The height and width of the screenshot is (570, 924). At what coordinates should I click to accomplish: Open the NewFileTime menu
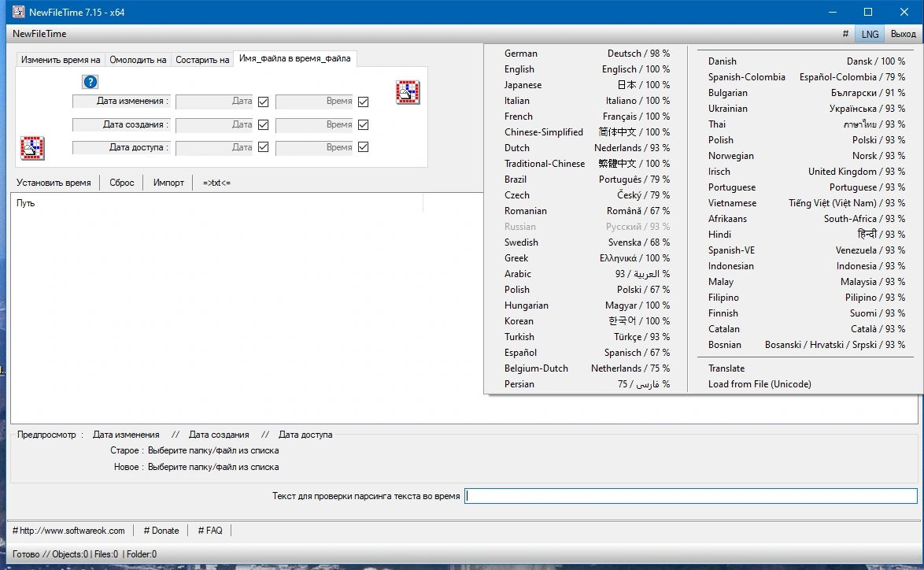(39, 34)
